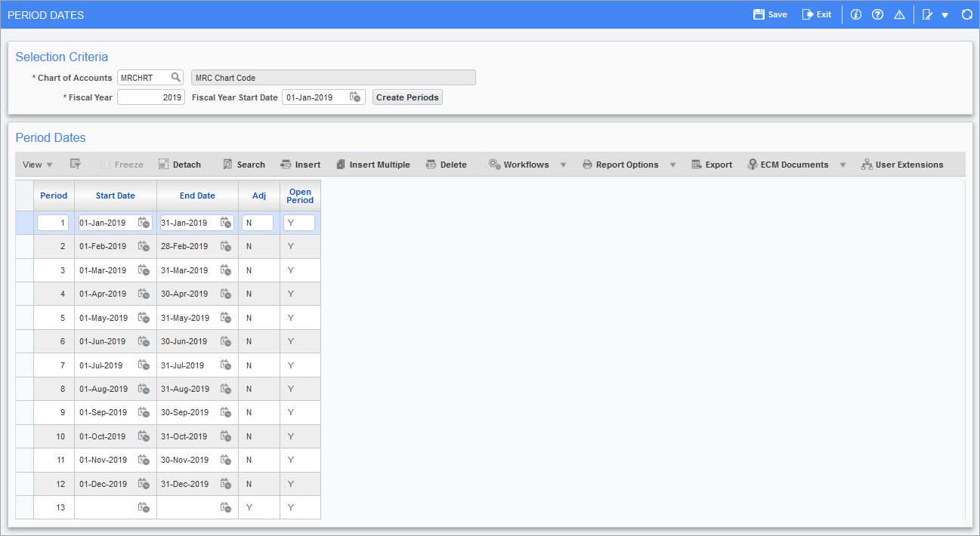Open calendar for 31-Dec-2019 end date
Screen dimensions: 980x536
(225, 484)
